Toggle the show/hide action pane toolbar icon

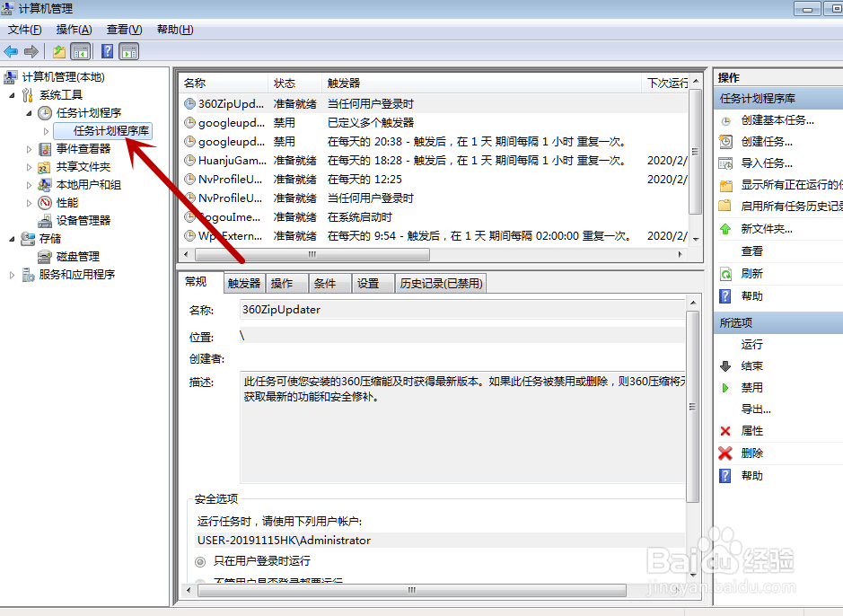[128, 51]
